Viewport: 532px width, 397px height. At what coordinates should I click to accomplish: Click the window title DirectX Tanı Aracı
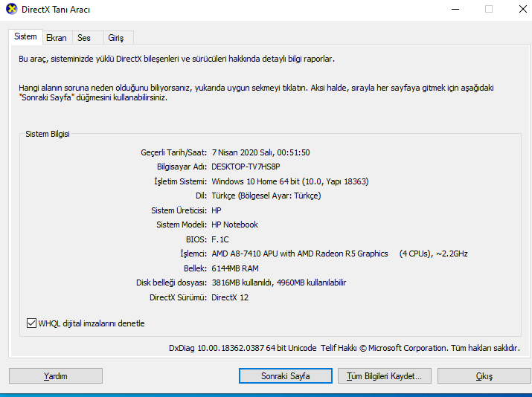pos(56,10)
